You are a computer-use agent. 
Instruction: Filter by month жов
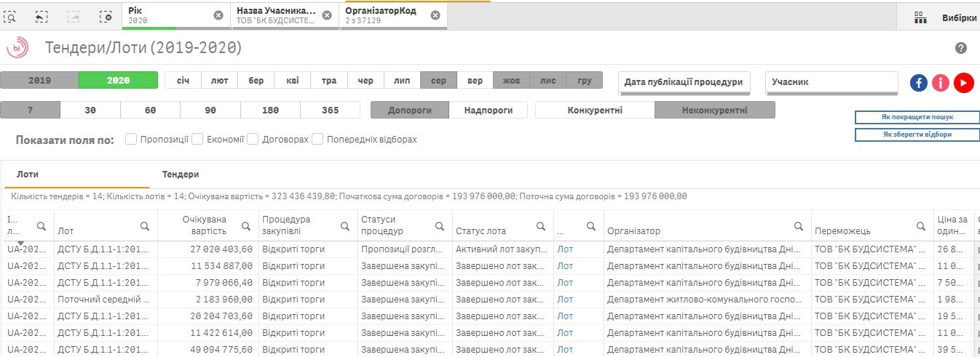tap(511, 81)
